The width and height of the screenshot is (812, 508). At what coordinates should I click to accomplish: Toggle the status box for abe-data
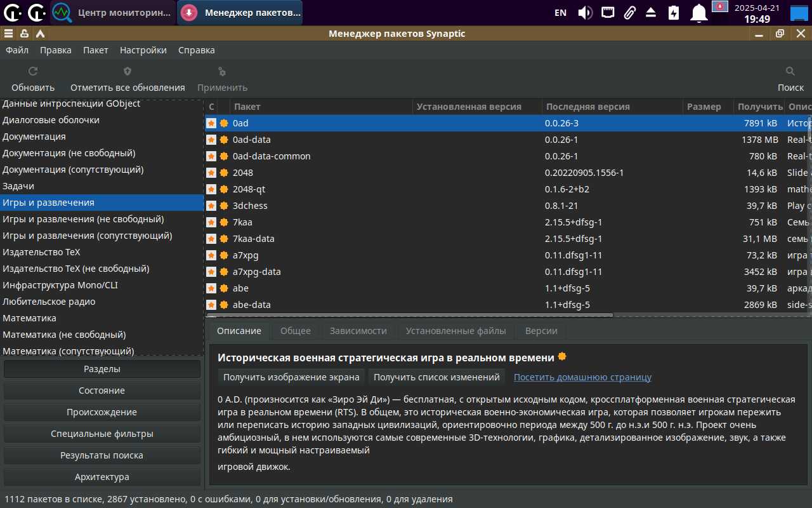tap(211, 305)
